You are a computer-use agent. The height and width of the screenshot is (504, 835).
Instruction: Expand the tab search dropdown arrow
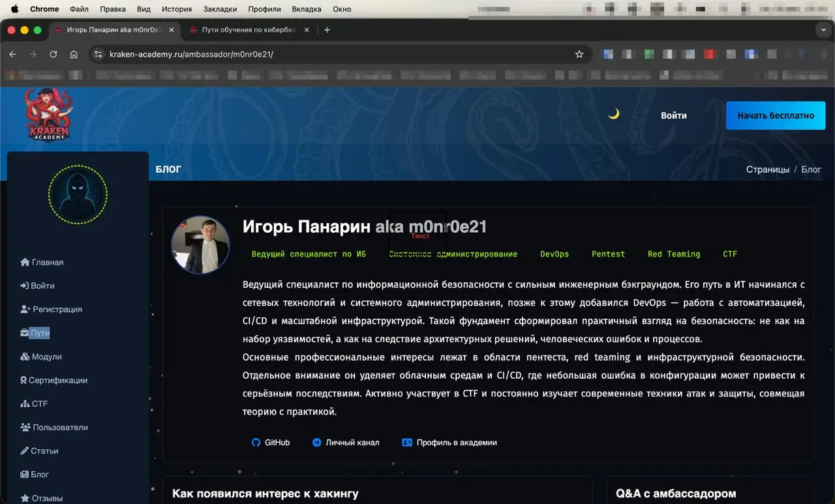click(x=823, y=29)
